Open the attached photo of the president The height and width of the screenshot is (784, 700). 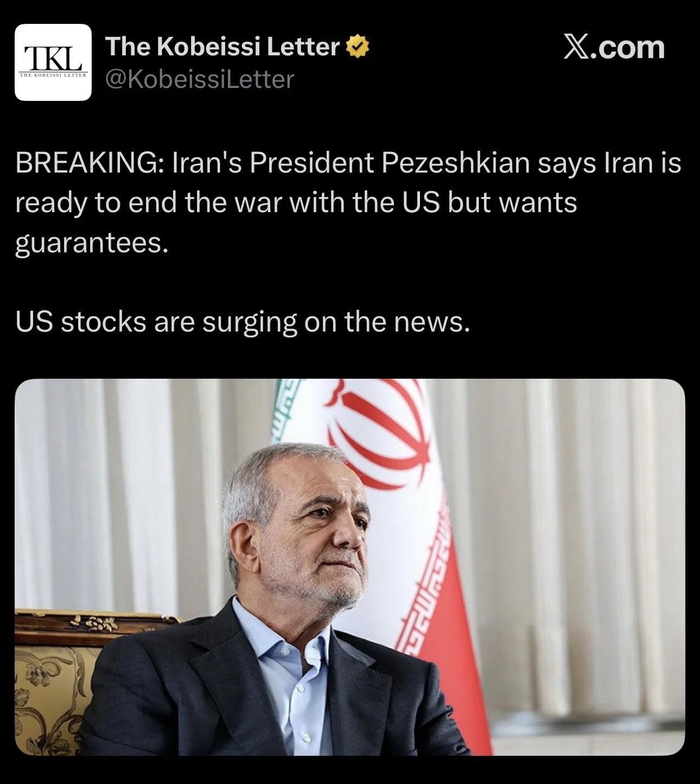[x=350, y=567]
